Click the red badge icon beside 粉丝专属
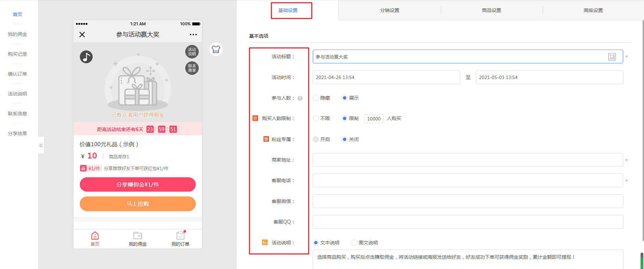Screen dimensions: 644x269 (x=266, y=139)
